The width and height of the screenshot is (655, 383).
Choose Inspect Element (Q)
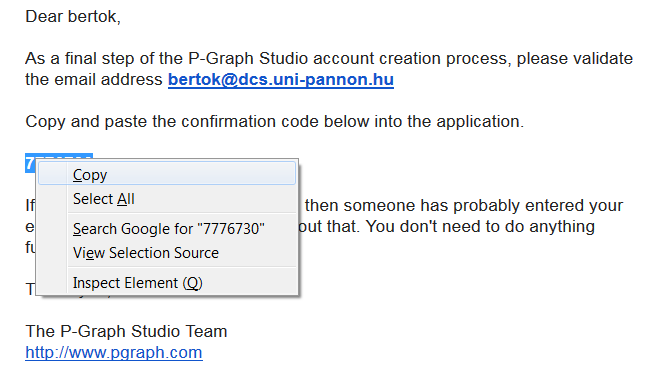(x=167, y=283)
